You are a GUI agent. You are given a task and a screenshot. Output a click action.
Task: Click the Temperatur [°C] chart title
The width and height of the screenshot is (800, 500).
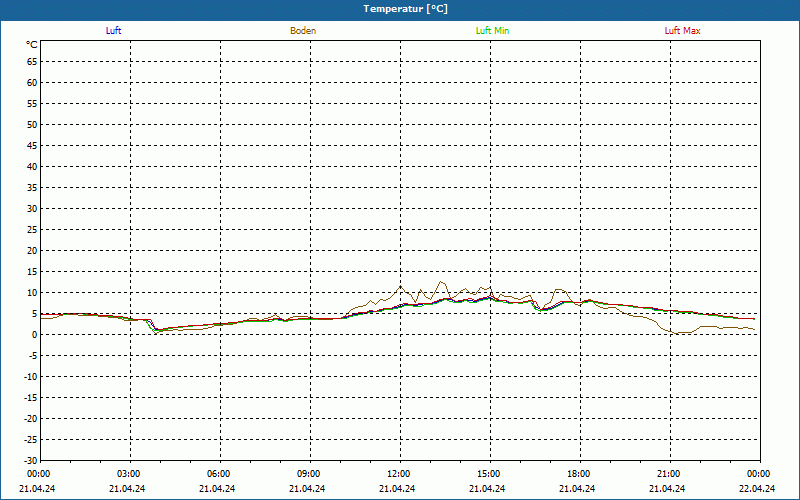point(406,9)
